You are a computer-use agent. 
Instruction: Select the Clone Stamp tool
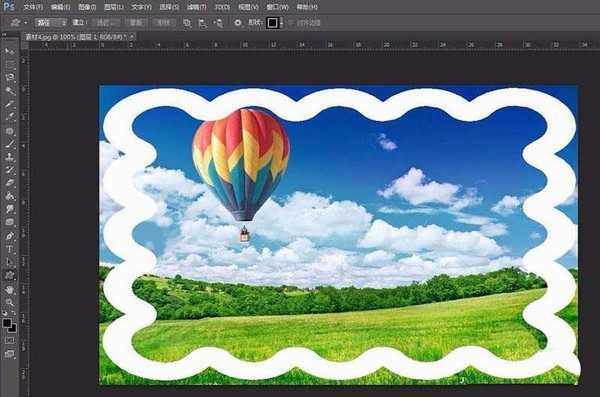click(10, 157)
